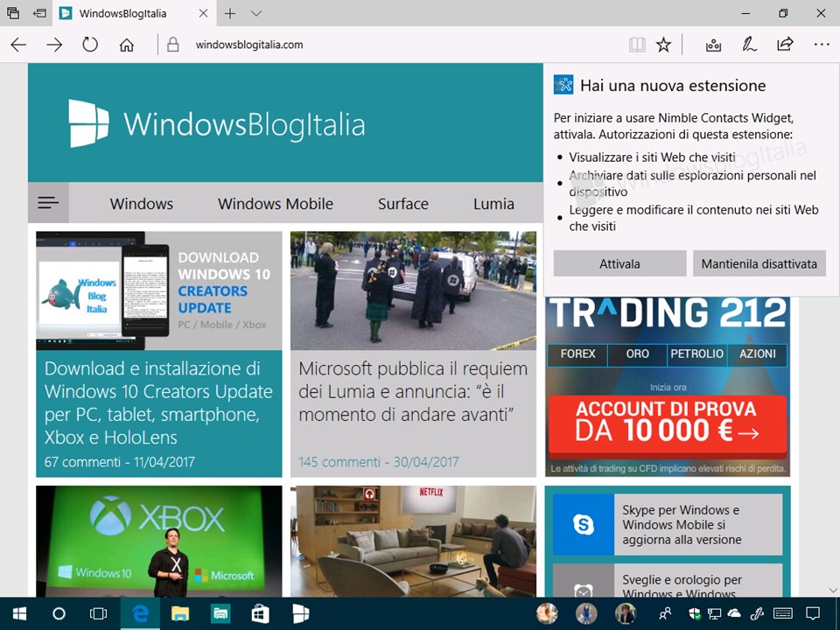The height and width of the screenshot is (630, 840).
Task: Open a new browser tab
Action: (x=230, y=13)
